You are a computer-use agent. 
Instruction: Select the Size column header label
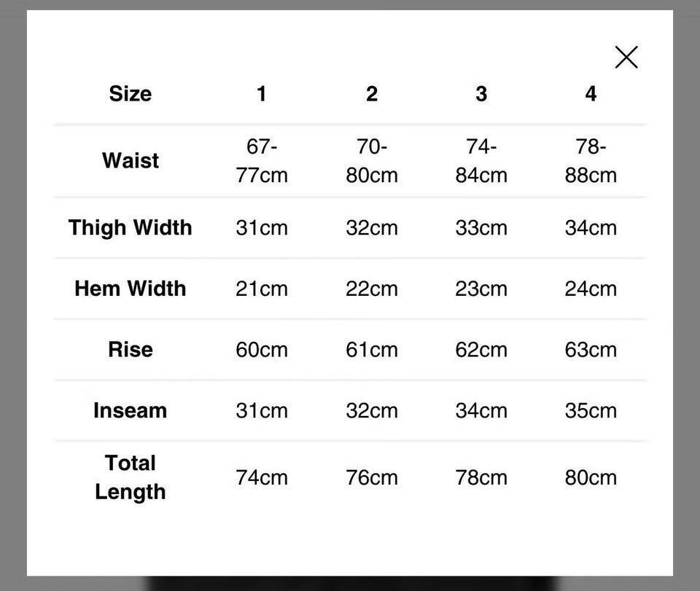131,94
